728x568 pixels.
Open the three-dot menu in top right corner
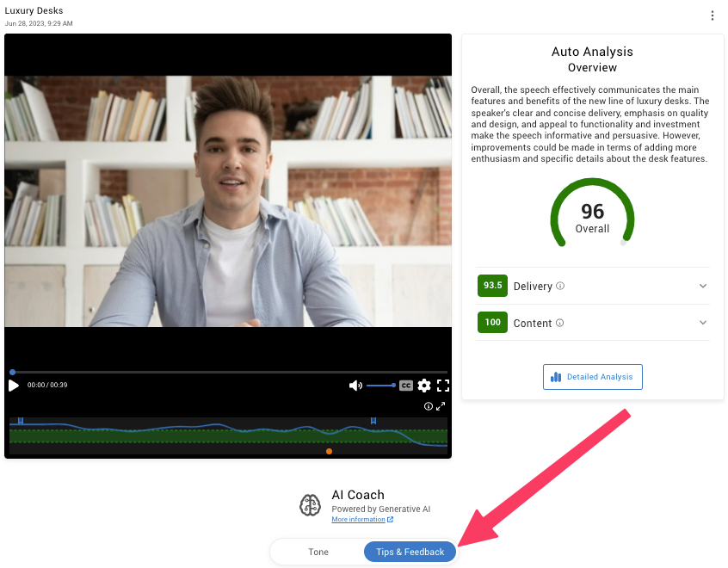click(713, 15)
